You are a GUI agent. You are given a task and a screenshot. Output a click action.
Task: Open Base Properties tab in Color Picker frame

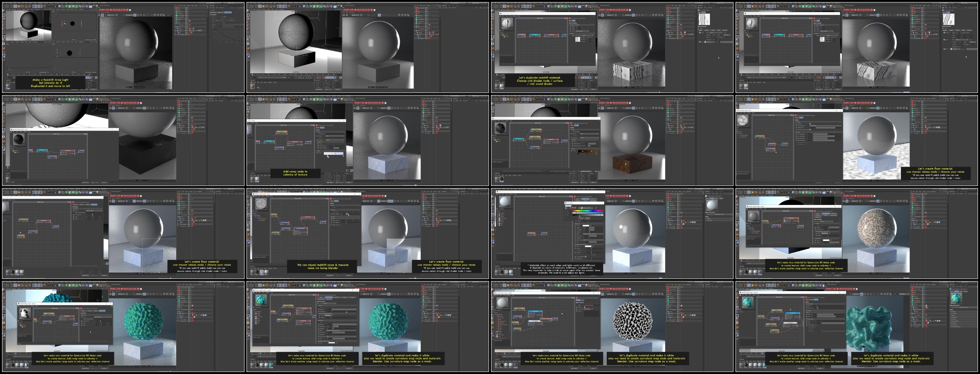point(585,199)
